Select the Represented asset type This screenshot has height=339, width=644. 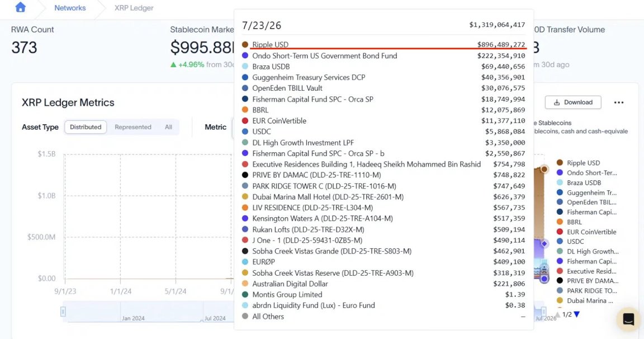coord(132,127)
